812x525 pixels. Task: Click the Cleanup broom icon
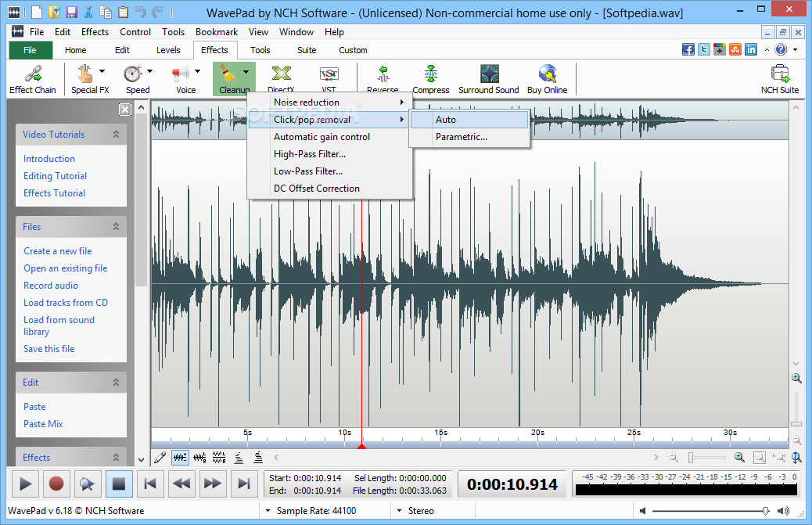227,74
